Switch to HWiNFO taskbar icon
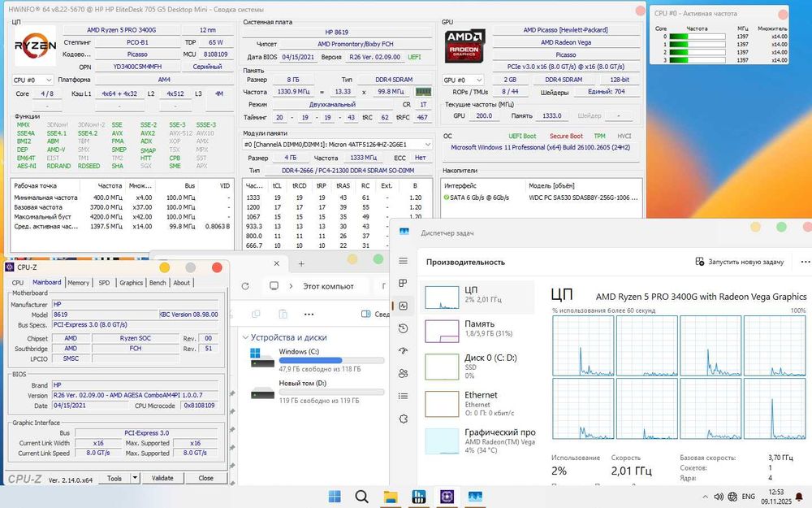 click(418, 497)
